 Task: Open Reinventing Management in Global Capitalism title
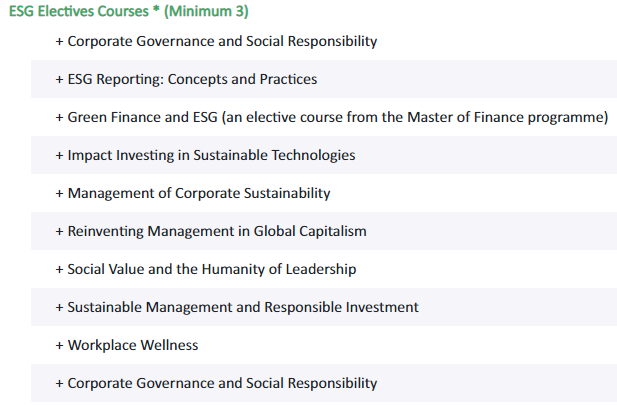point(217,231)
